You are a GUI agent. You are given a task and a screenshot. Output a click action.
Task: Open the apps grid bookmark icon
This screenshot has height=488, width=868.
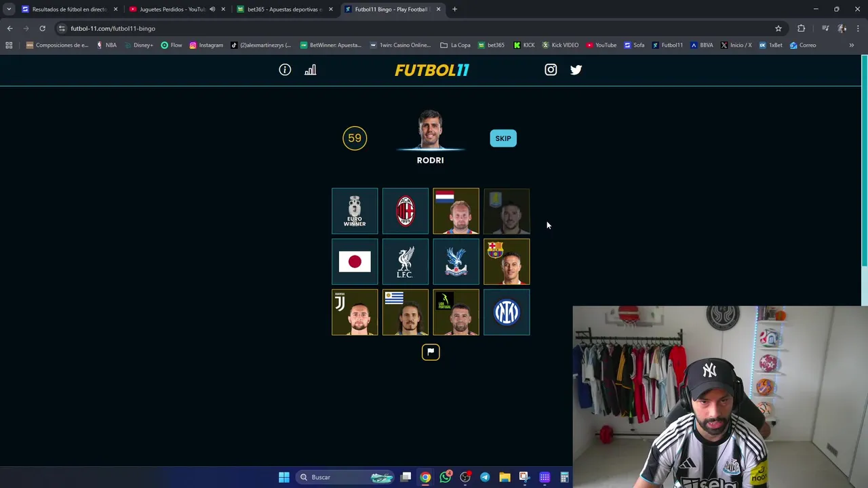[x=9, y=45]
